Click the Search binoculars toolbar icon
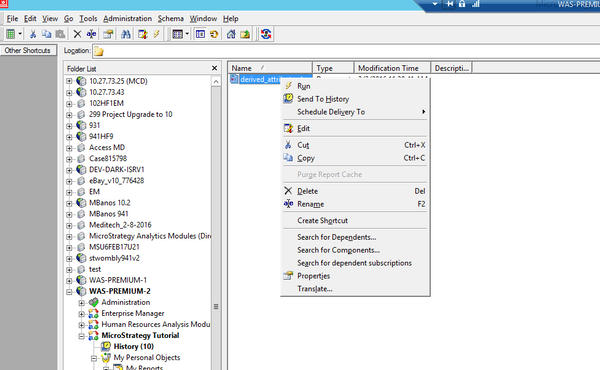600x370 pixels. click(x=126, y=34)
